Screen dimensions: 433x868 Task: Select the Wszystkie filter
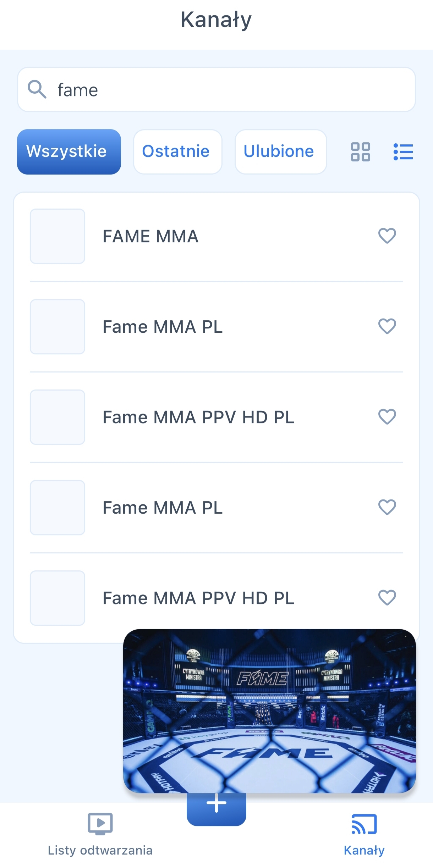(x=69, y=152)
